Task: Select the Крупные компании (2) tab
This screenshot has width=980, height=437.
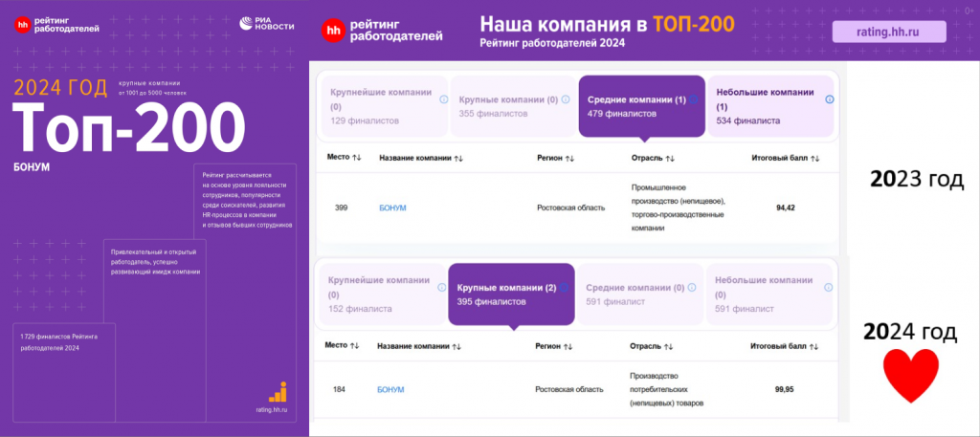Action: (x=511, y=295)
